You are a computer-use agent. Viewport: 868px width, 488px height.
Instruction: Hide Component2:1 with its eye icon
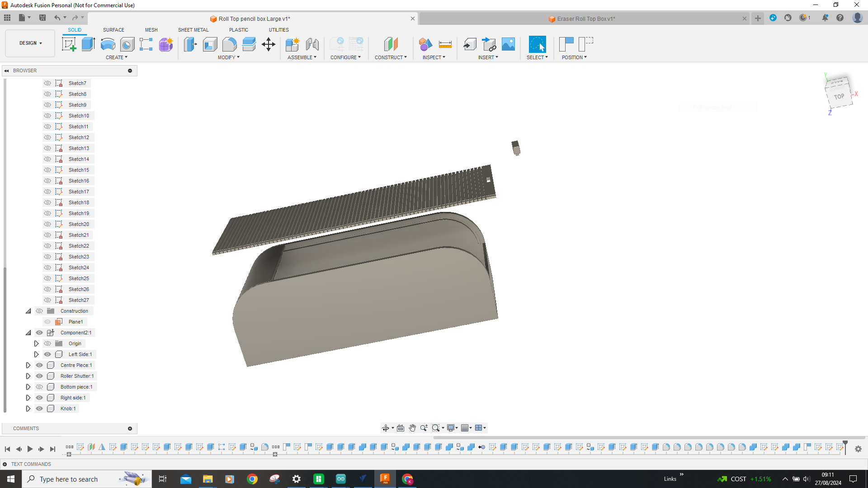tap(39, 333)
